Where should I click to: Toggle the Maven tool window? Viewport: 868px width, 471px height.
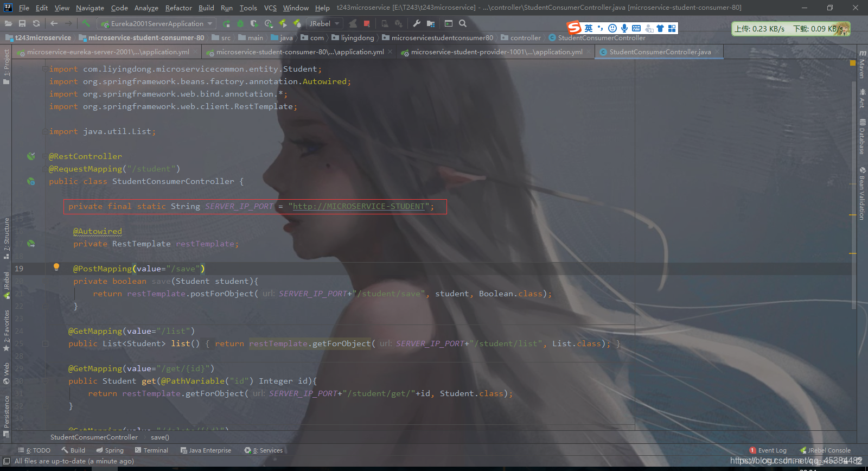(862, 64)
